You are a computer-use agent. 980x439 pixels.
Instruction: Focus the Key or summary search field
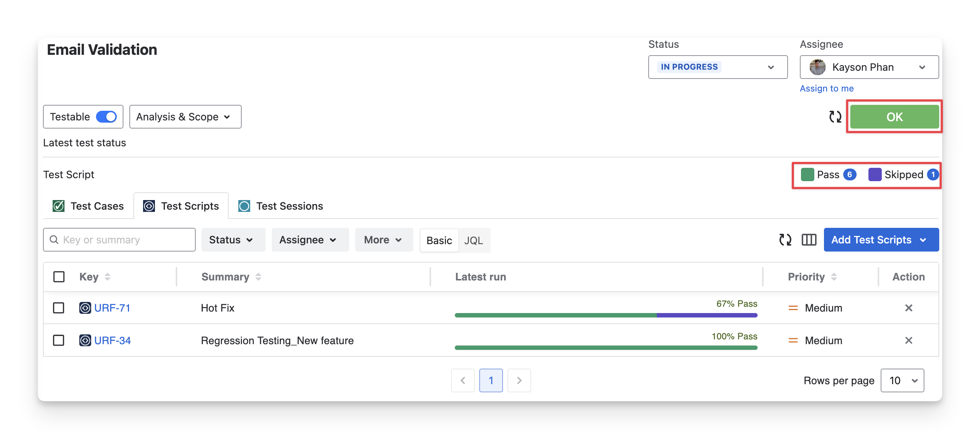[126, 239]
